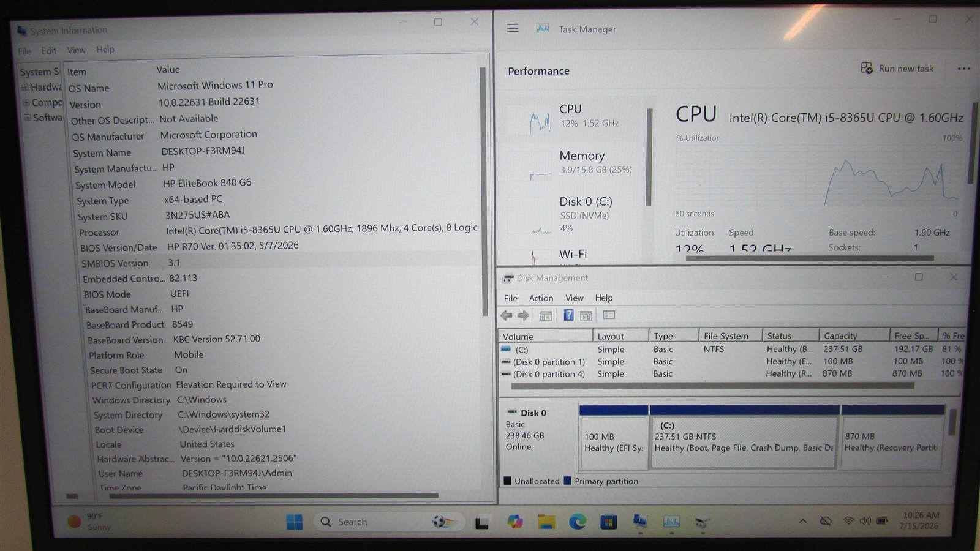Open System Information View menu

[76, 50]
